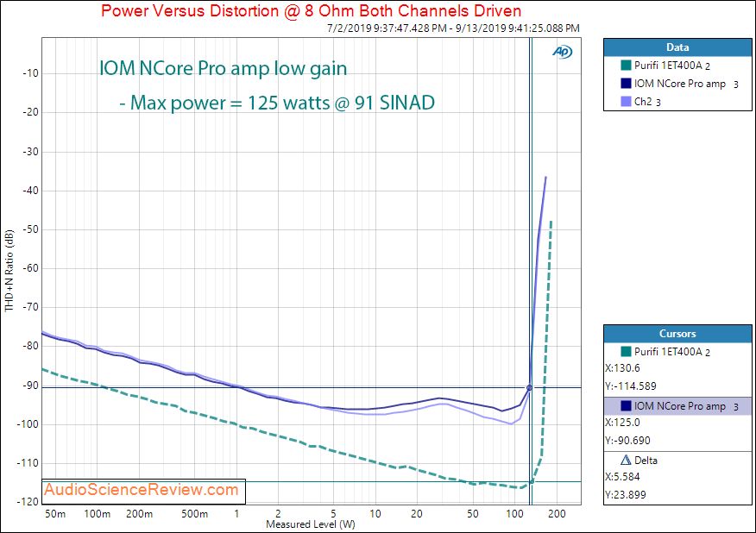The height and width of the screenshot is (533, 756).
Task: Click the X:130.6 cursor value
Action: point(622,368)
